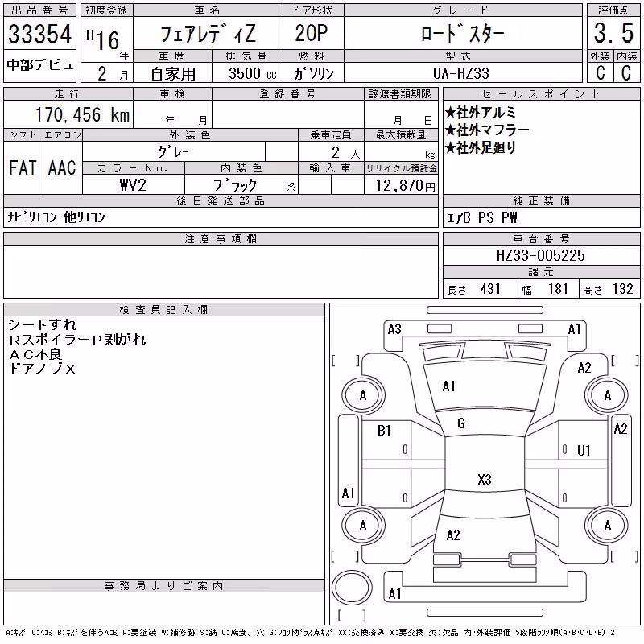This screenshot has height=644, width=644.
Task: Click the 検査員記入欄 header
Action: [x=163, y=310]
